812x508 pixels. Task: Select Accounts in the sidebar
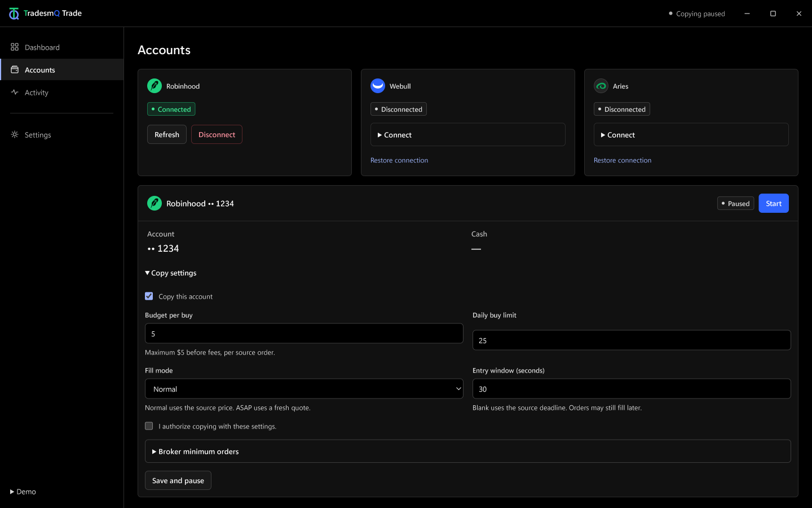[62, 69]
